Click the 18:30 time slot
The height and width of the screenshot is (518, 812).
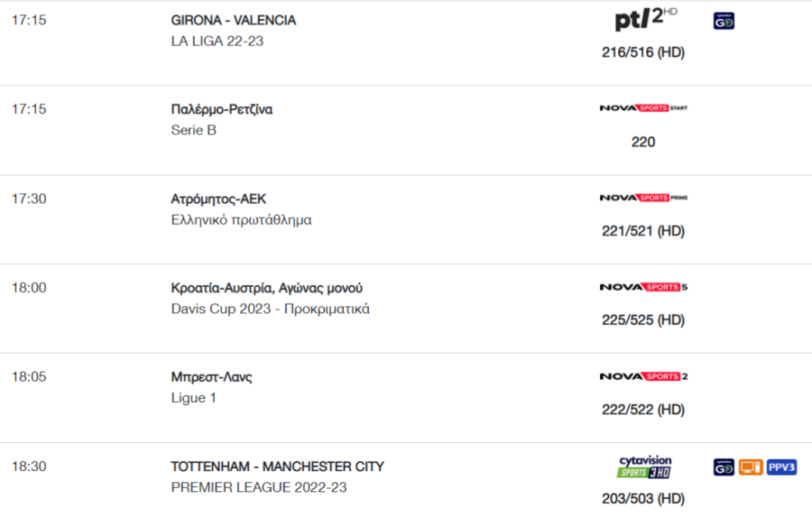[x=29, y=467]
